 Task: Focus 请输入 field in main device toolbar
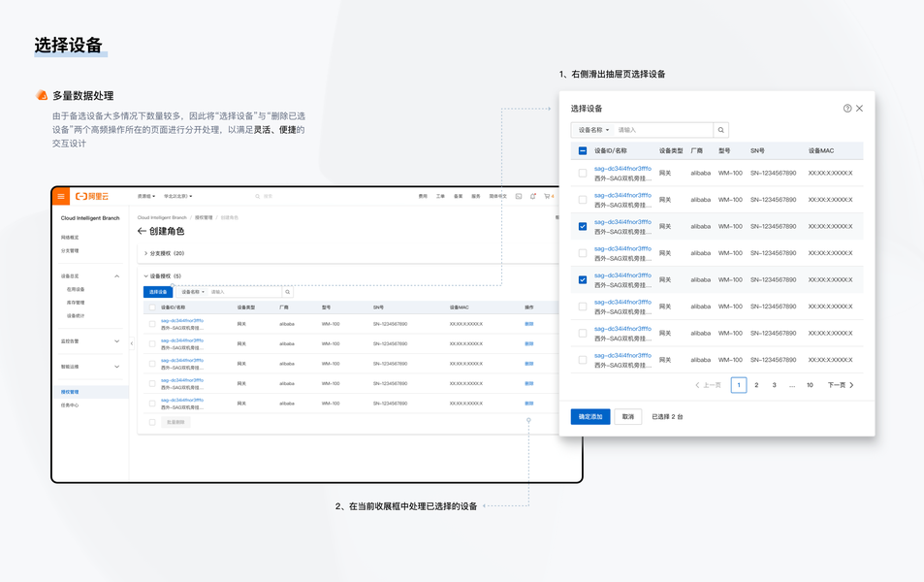pos(245,292)
